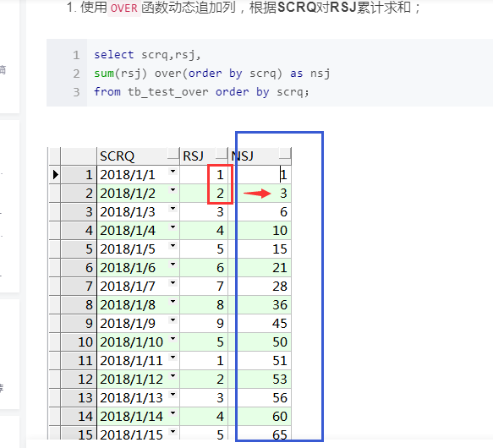This screenshot has width=493, height=448.
Task: Select row number 14 header
Action: (79, 416)
